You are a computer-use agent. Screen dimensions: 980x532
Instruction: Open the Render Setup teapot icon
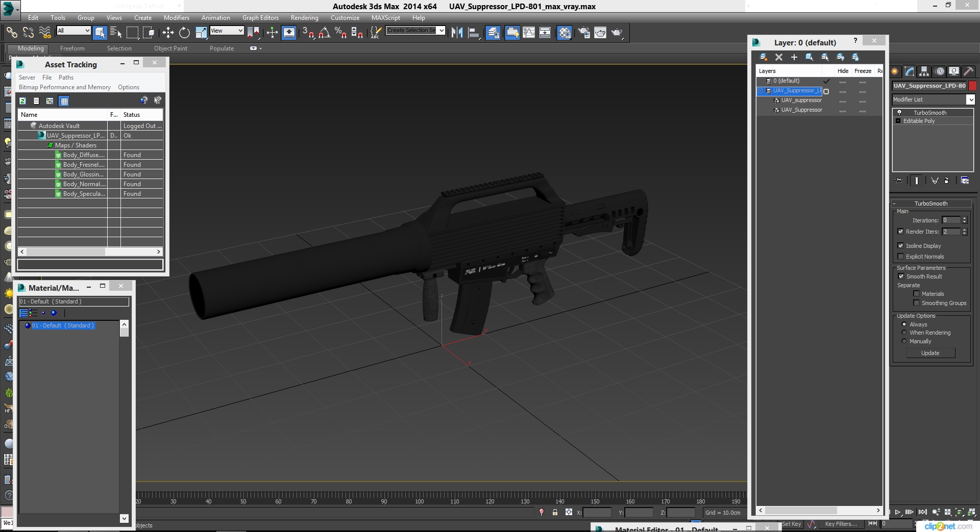584,33
